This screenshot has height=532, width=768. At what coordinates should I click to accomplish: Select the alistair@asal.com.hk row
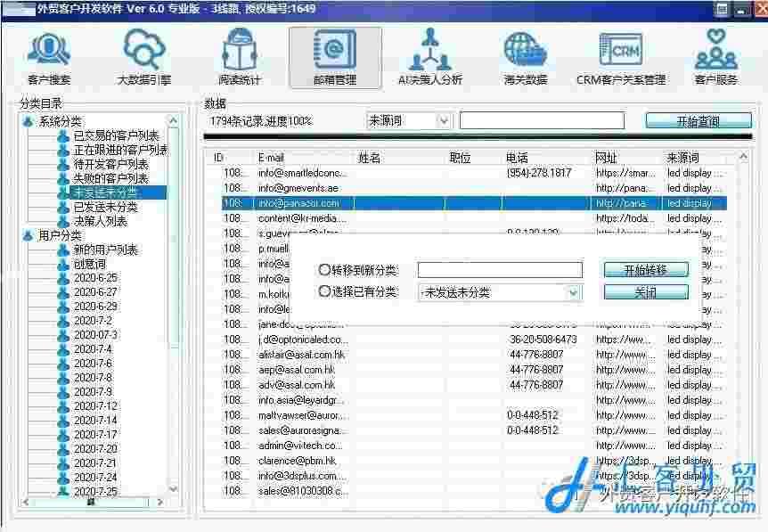tap(474, 355)
